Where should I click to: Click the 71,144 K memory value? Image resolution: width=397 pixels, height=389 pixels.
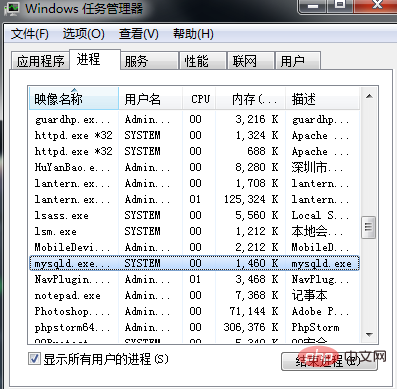pos(254,311)
